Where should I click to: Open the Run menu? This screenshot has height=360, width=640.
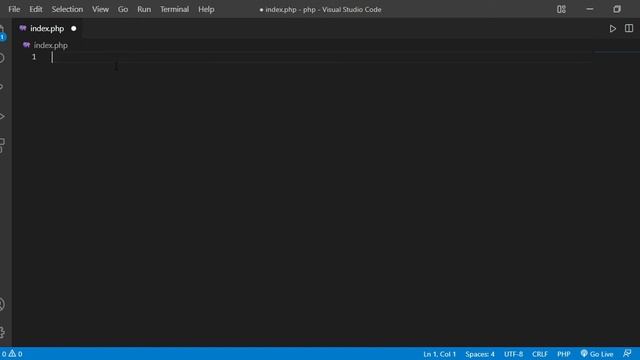[144, 9]
